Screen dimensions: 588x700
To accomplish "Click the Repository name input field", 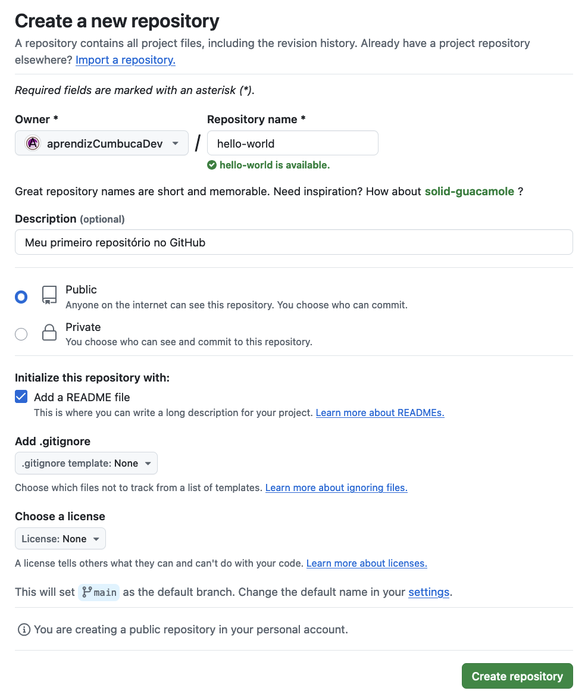I will pyautogui.click(x=292, y=143).
